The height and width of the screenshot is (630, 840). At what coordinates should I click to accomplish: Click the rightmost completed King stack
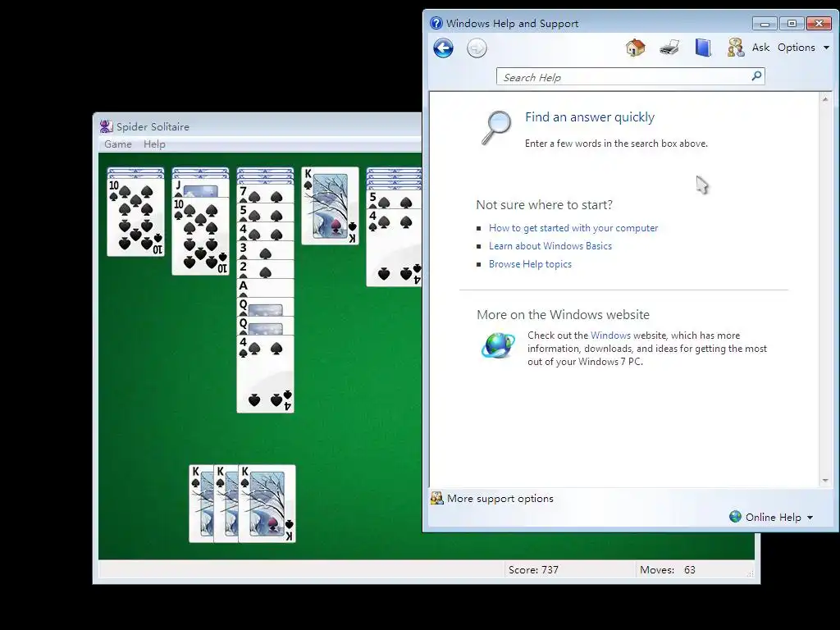click(x=267, y=504)
